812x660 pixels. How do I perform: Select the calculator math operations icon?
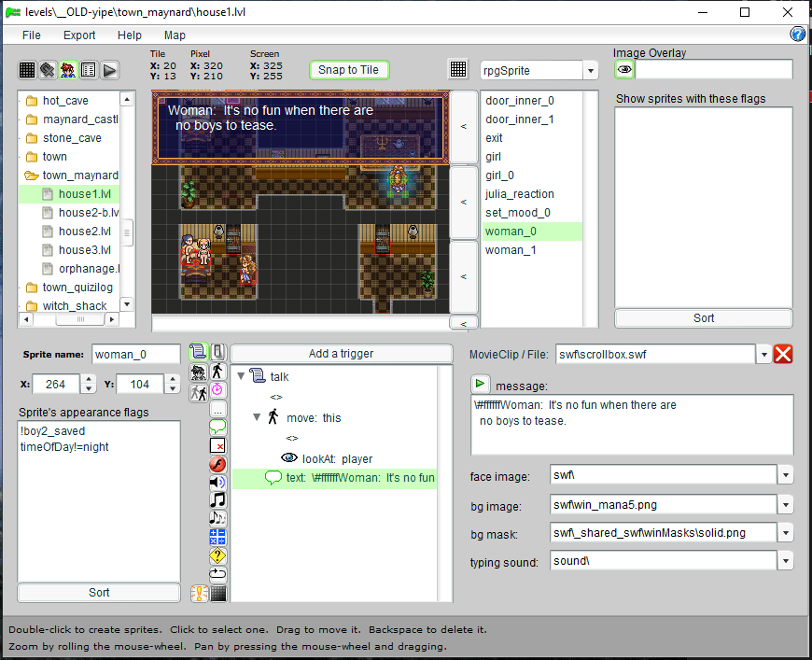[x=217, y=537]
